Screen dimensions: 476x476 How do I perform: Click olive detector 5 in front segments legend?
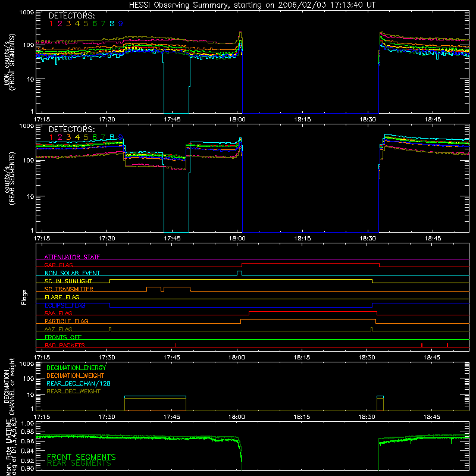pos(86,24)
